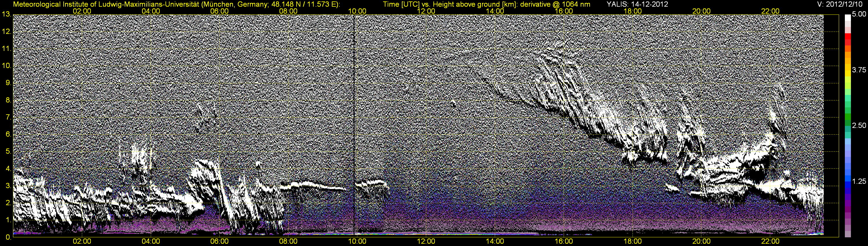The image size is (868, 246).
Task: Click the white swatch near 5.00 on colorbar
Action: [848, 18]
